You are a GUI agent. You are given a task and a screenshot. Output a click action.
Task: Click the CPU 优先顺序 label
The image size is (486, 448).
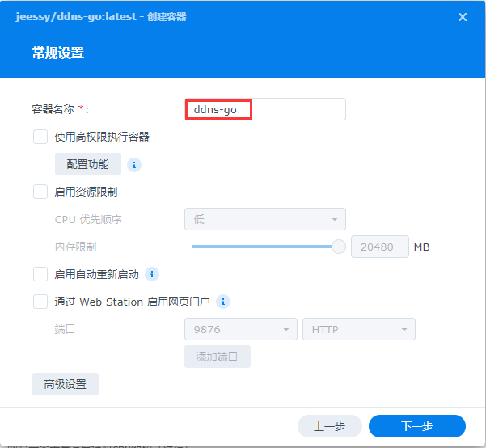88,219
